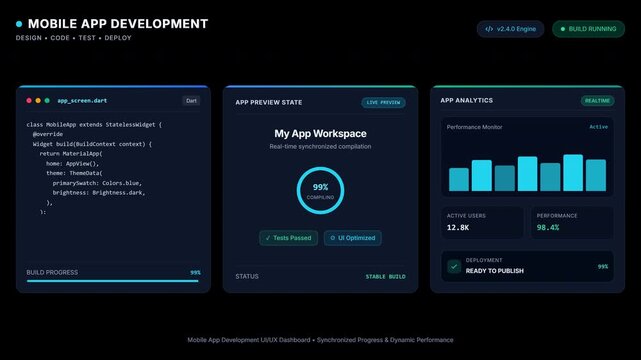Click the Active label in Performance Monitor

point(598,127)
